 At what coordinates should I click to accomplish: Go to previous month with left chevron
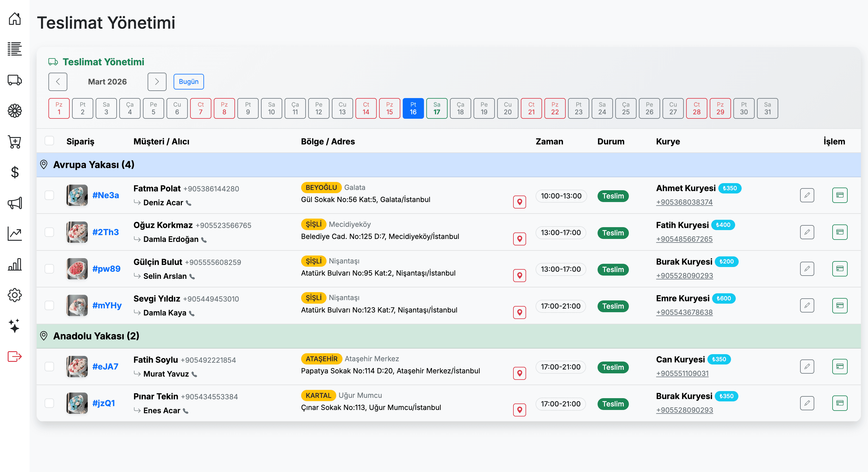point(58,82)
